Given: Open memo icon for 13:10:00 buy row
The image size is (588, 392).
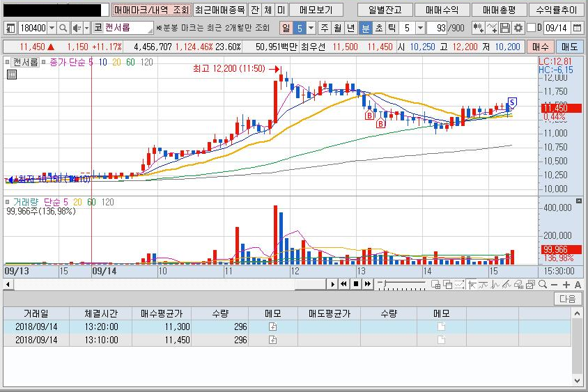Looking at the screenshot, I should pyautogui.click(x=273, y=340).
